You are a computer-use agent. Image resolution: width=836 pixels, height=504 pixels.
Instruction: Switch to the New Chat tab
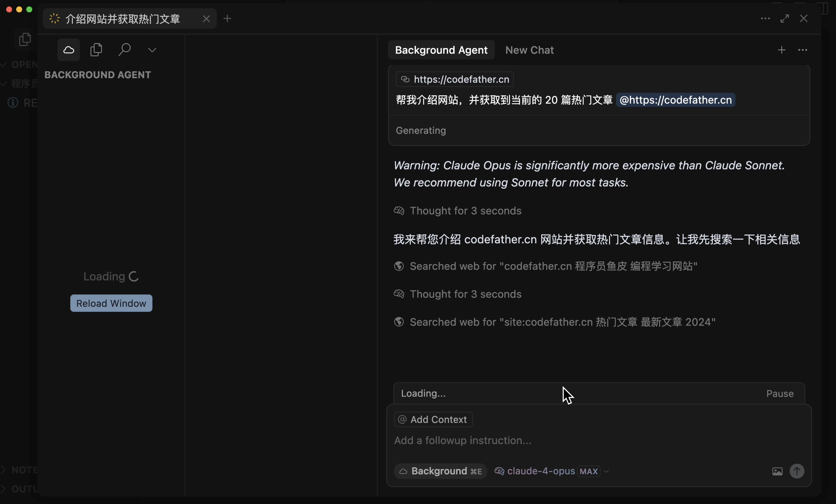pyautogui.click(x=529, y=50)
